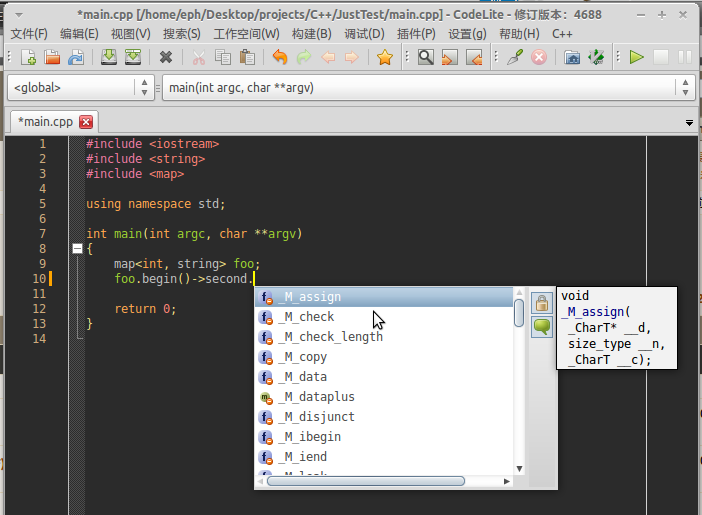Click the completion list vertical scrollbar thumb
702x515 pixels.
coord(519,313)
